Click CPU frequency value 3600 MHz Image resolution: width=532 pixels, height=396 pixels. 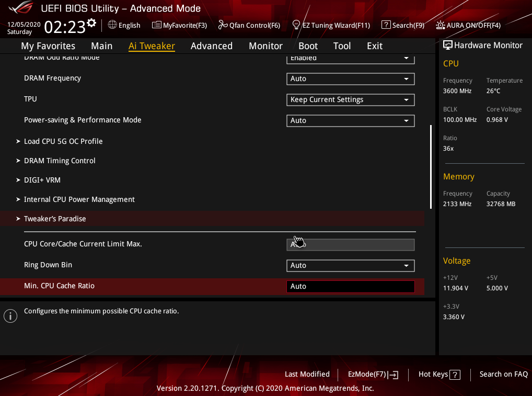[457, 91]
